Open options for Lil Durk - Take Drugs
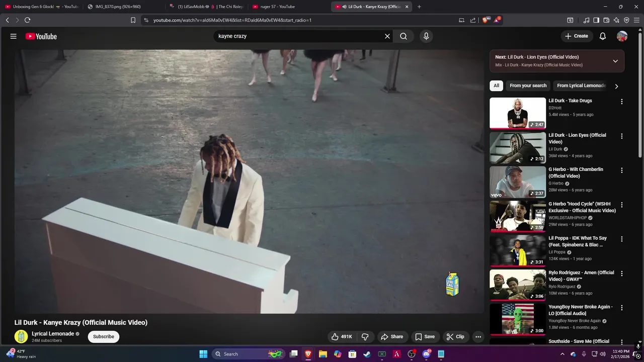644x362 pixels. coord(622,102)
